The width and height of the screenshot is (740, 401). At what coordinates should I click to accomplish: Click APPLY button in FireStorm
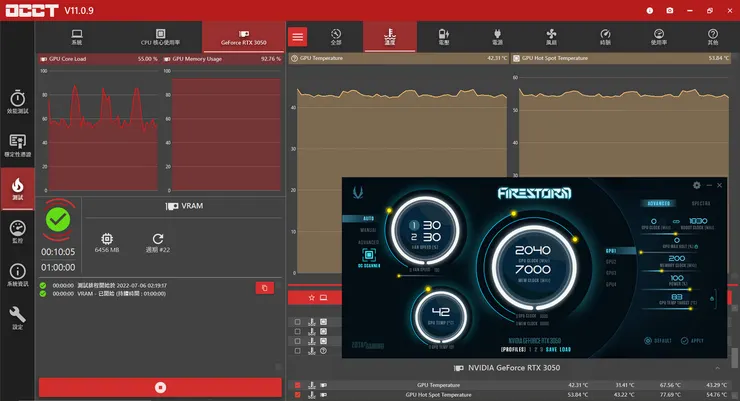coord(692,341)
